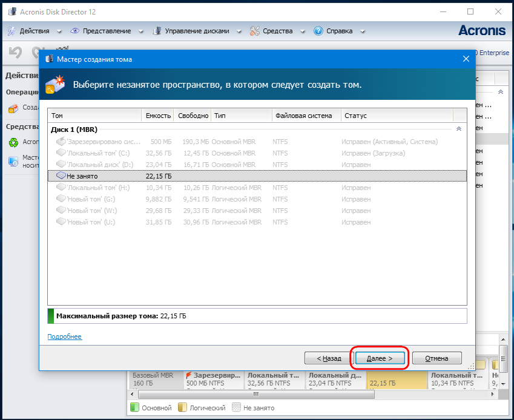Click the green Acronis Recovery icon in sidebar
Viewport: 514px width, 420px height.
coord(13,142)
